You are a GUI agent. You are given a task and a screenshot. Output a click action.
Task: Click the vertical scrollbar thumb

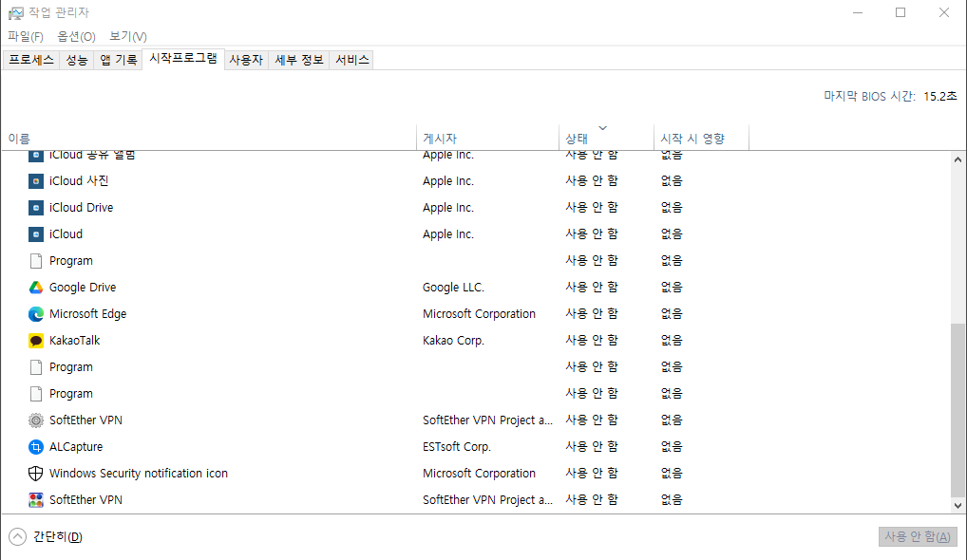point(958,410)
